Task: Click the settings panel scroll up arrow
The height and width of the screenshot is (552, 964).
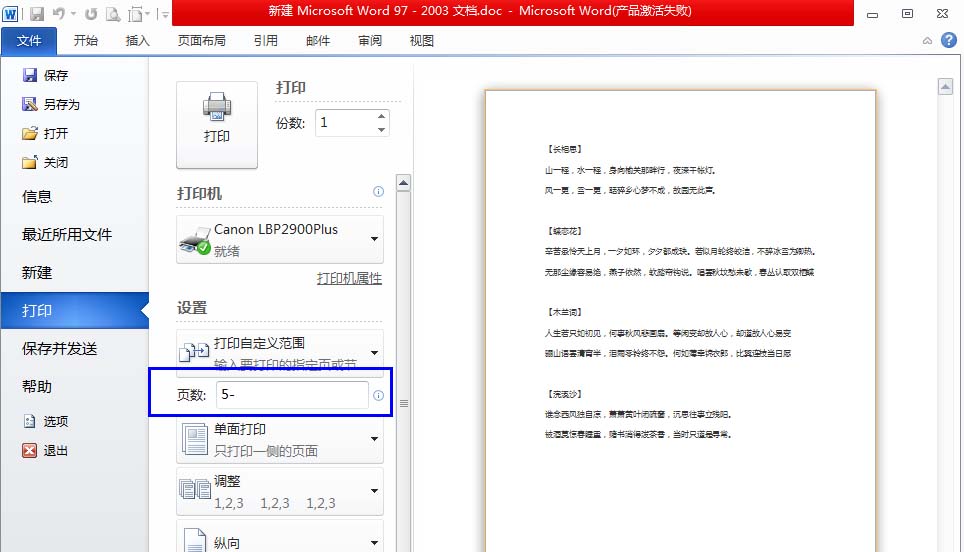Action: [404, 183]
